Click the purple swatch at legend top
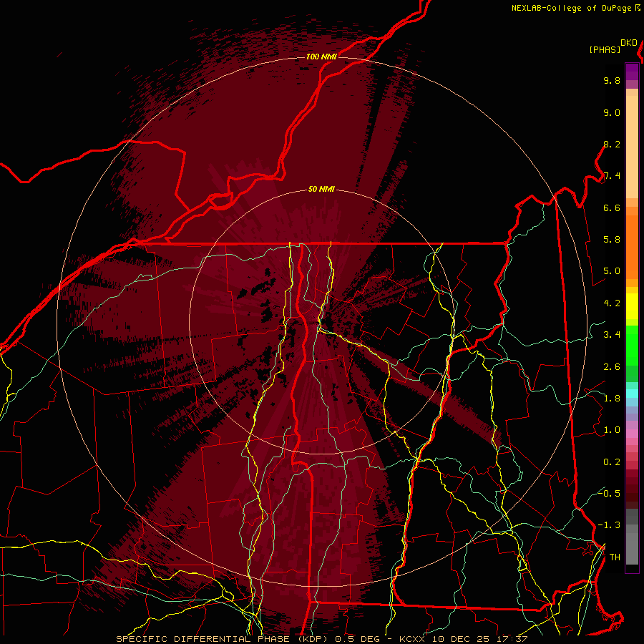 pyautogui.click(x=632, y=72)
